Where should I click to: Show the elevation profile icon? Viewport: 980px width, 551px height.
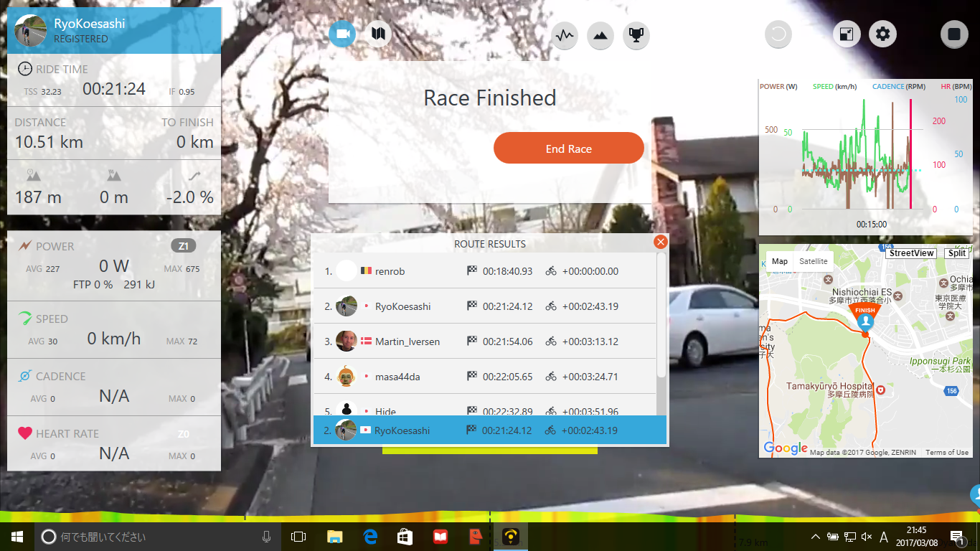[x=600, y=35]
